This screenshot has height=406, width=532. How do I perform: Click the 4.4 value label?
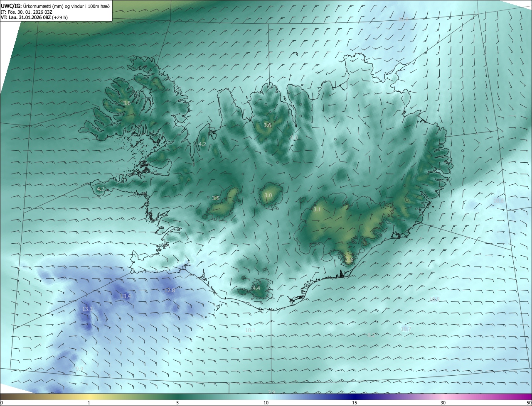[x=256, y=288]
